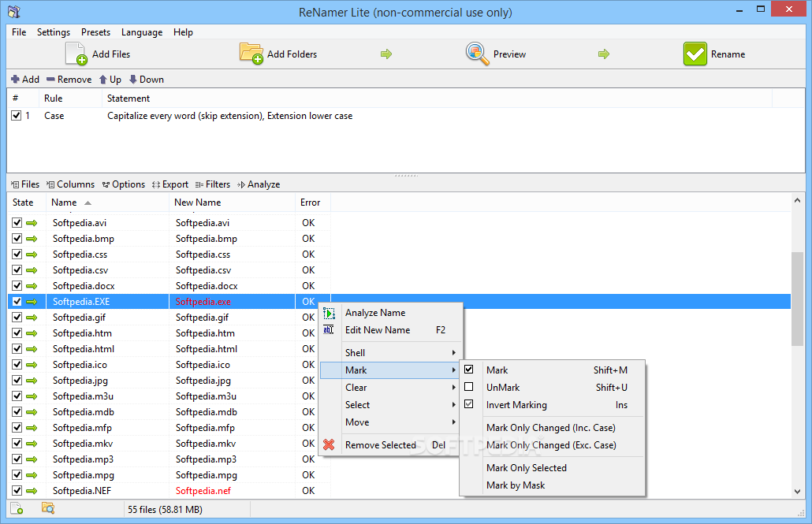812x524 pixels.
Task: Click the New Name column header
Action: pyautogui.click(x=232, y=203)
